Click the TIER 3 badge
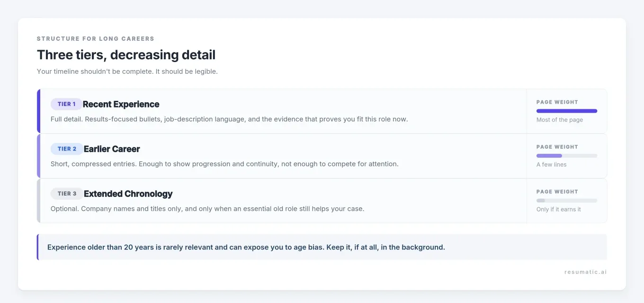 tap(67, 194)
